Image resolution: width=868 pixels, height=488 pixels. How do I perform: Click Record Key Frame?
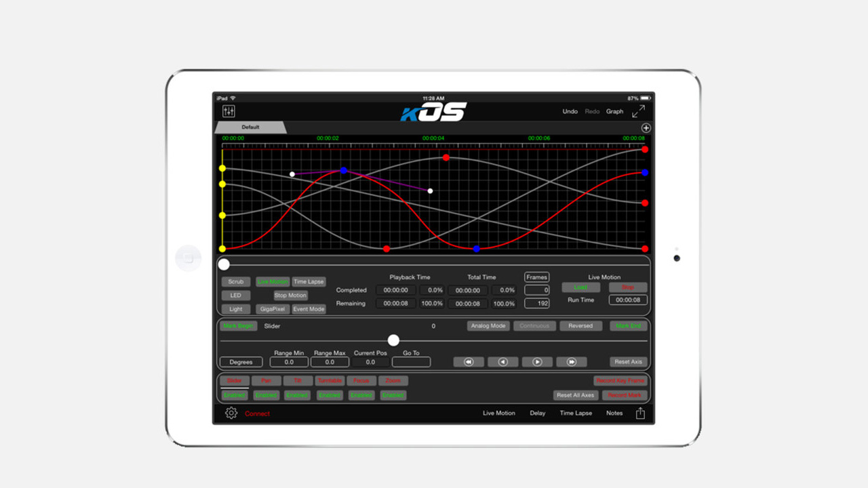[x=620, y=381]
